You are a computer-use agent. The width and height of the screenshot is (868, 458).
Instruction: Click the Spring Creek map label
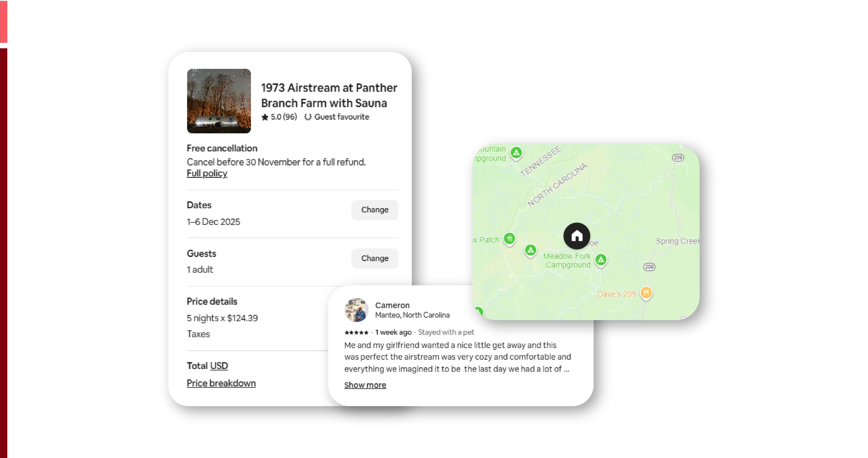[677, 241]
